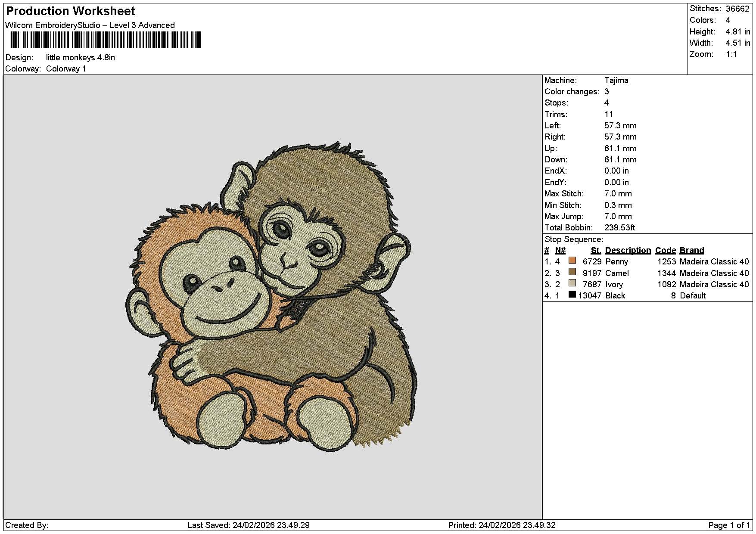This screenshot has height=534, width=756.
Task: Click the 'Printed: 24/02/2026 23.49.32' text
Action: tap(502, 525)
